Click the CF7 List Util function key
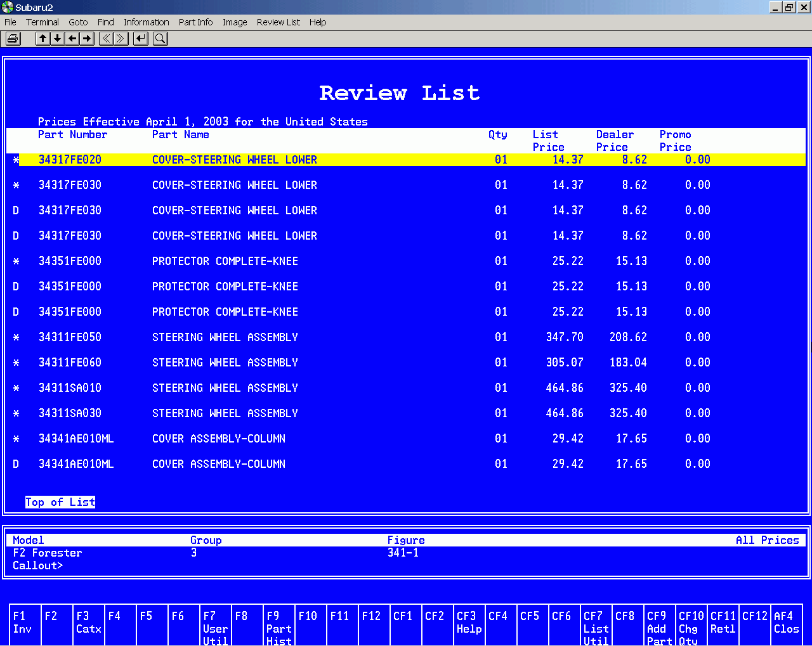This screenshot has width=812, height=646. pyautogui.click(x=596, y=625)
